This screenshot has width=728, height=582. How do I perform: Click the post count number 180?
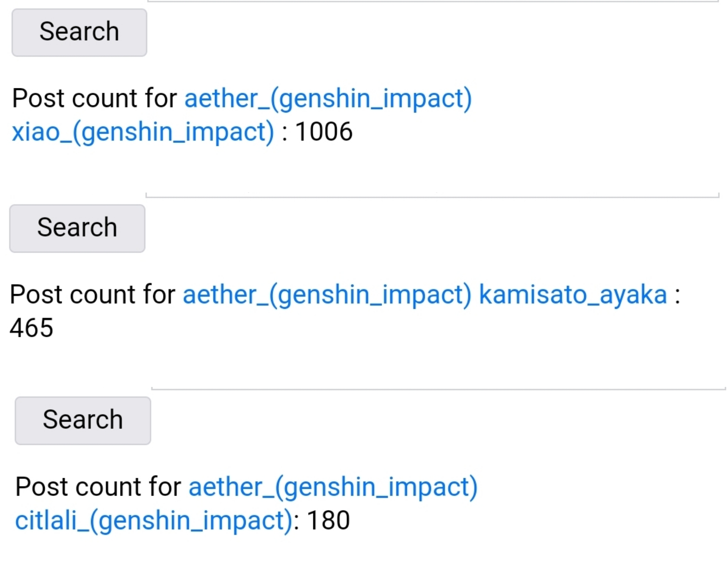[x=328, y=520]
